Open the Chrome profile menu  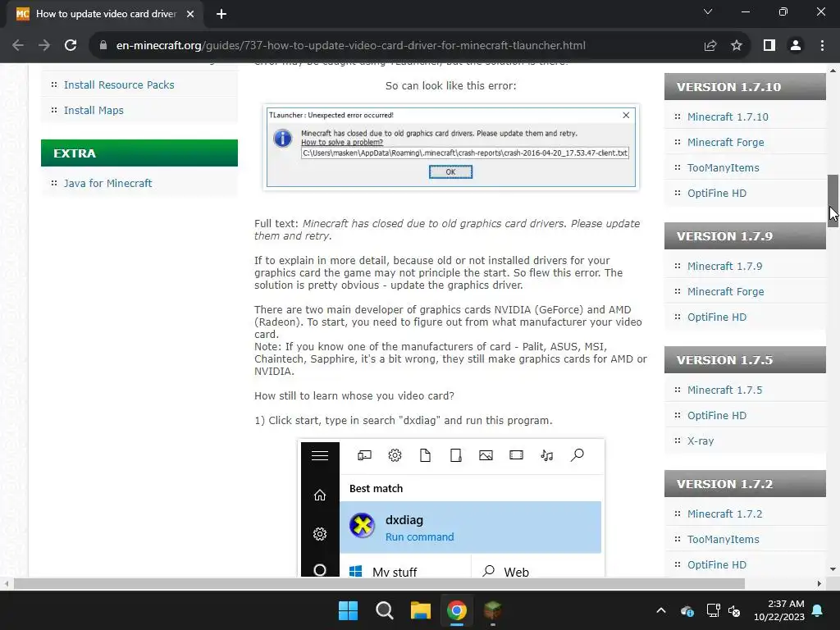796,46
